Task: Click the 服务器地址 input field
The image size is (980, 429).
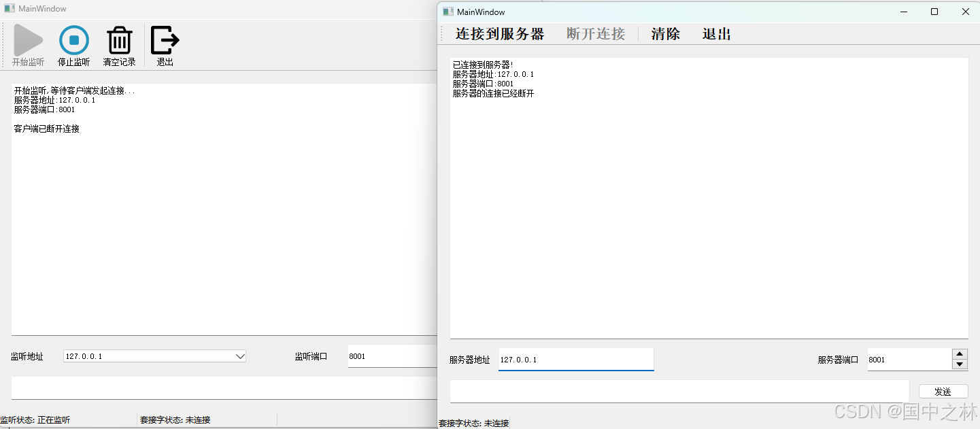Action: point(576,360)
